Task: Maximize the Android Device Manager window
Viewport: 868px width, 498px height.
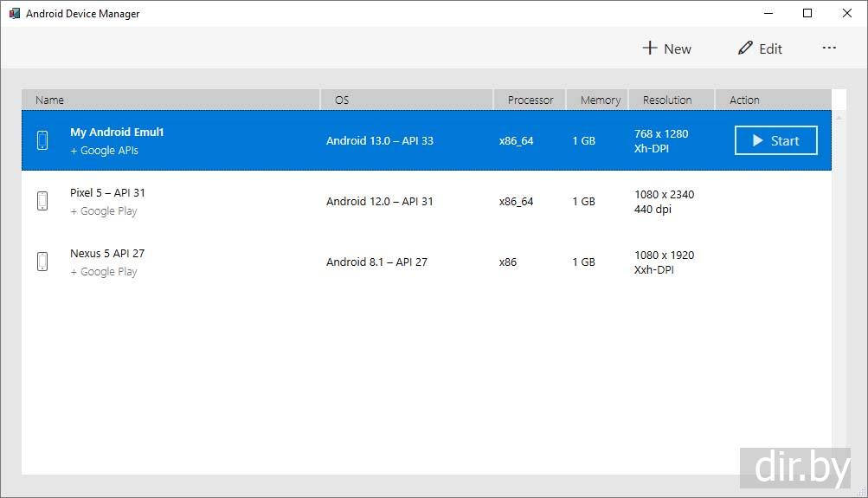Action: (807, 14)
